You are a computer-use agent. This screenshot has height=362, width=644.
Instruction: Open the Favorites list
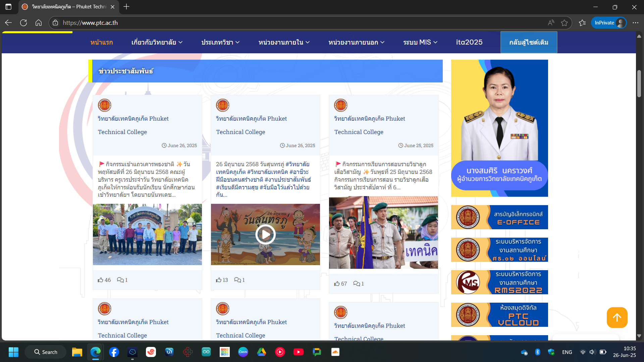point(582,23)
